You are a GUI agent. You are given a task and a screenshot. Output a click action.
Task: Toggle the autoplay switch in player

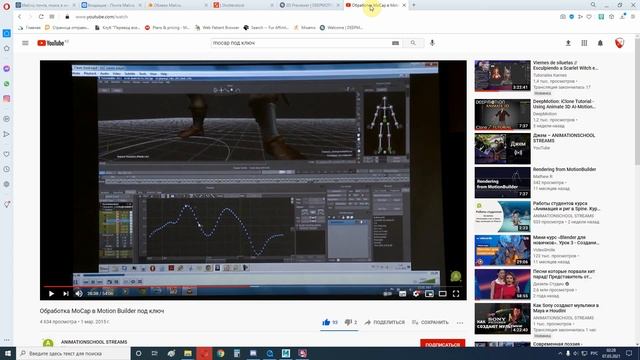coord(388,293)
